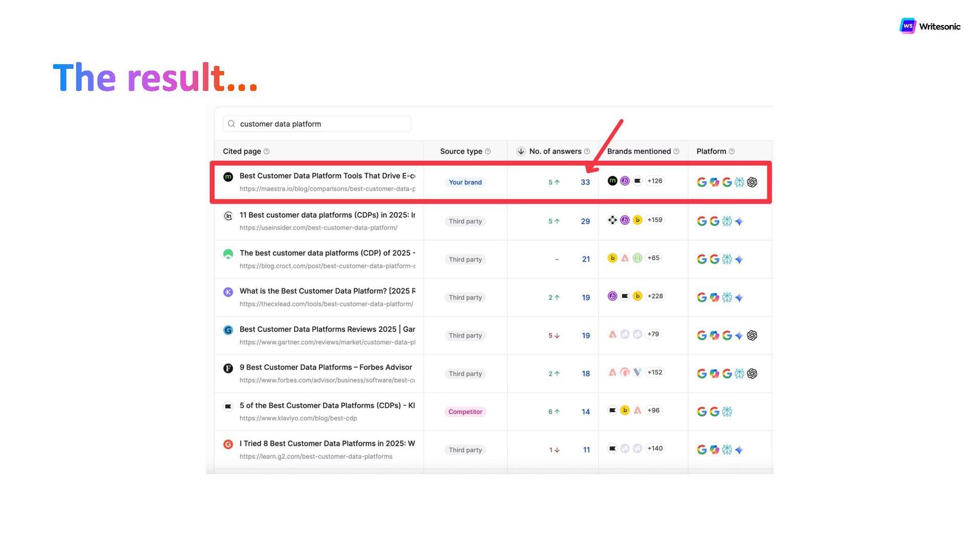Screen dimensions: 980x551
Task: Expand +159 brands in useinsider row
Action: coord(654,220)
